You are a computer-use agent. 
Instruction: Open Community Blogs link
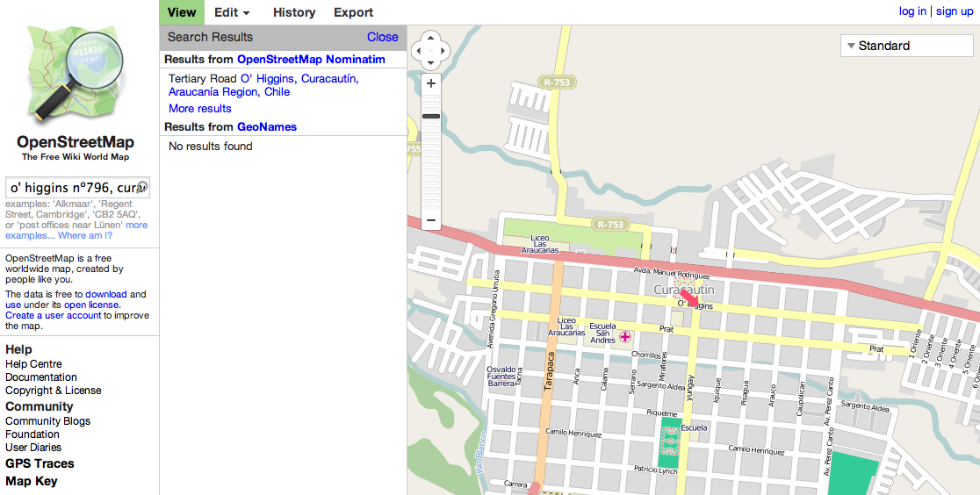click(48, 420)
